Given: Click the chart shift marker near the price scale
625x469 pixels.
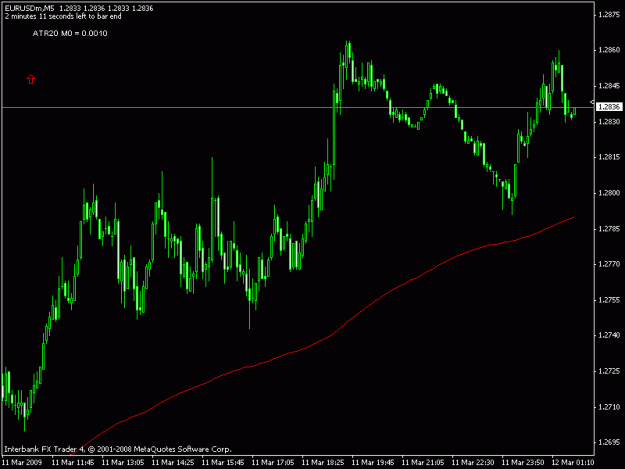Looking at the screenshot, I should tap(592, 102).
